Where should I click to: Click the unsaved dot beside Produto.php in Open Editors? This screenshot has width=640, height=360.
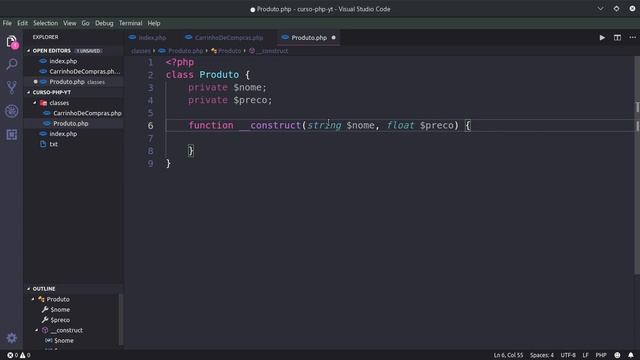point(36,82)
